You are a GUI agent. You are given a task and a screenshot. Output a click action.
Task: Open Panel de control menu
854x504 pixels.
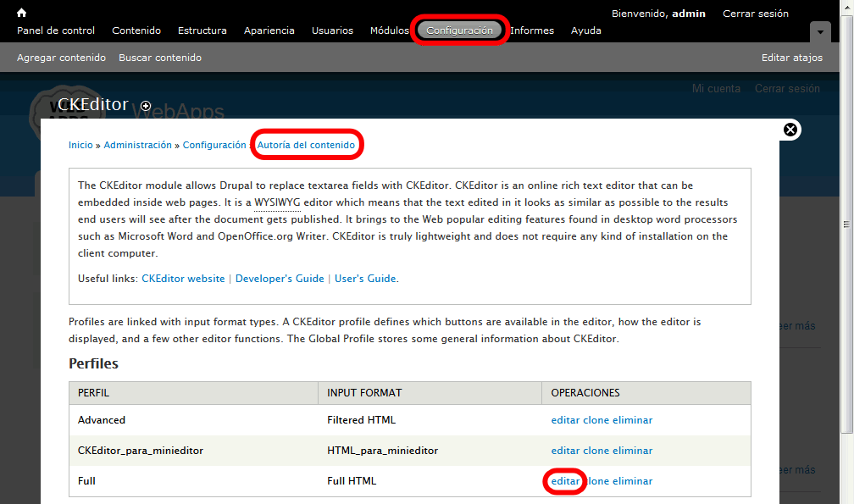click(56, 30)
